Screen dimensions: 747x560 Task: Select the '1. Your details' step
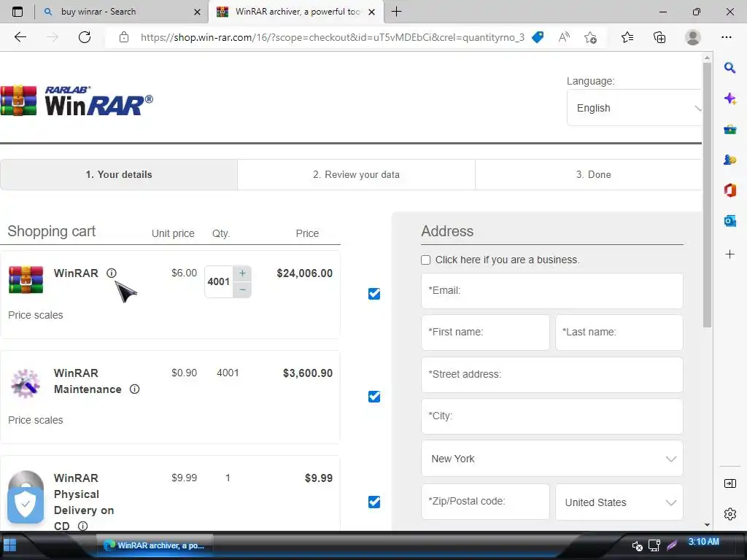point(119,174)
